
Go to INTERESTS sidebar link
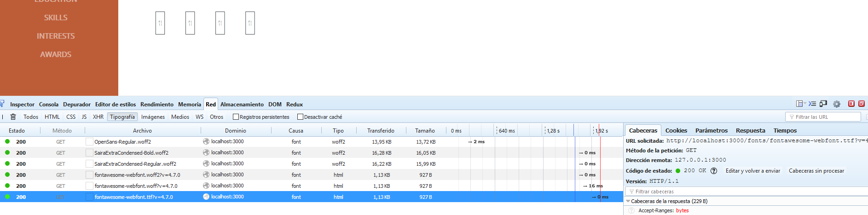[56, 36]
